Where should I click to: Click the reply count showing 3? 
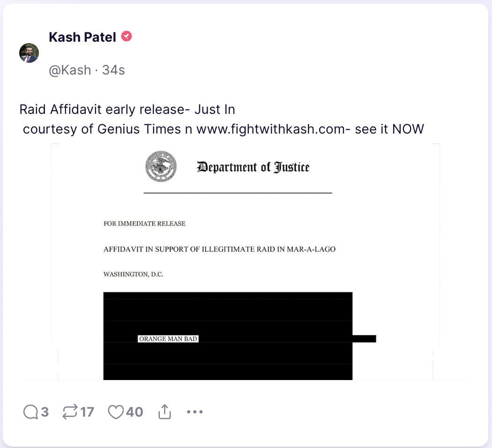[x=45, y=411]
